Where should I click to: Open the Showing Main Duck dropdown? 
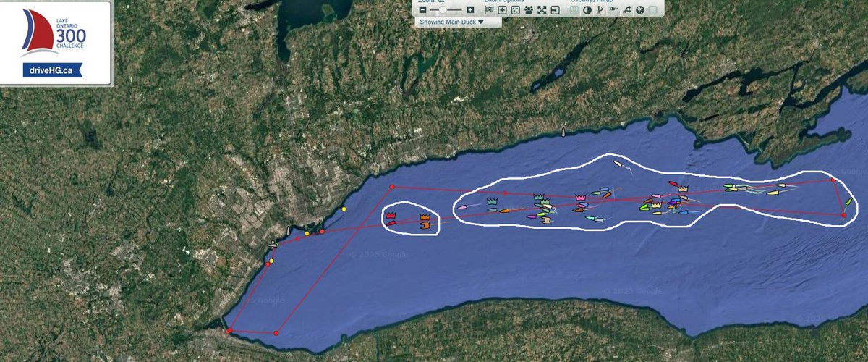tap(453, 22)
